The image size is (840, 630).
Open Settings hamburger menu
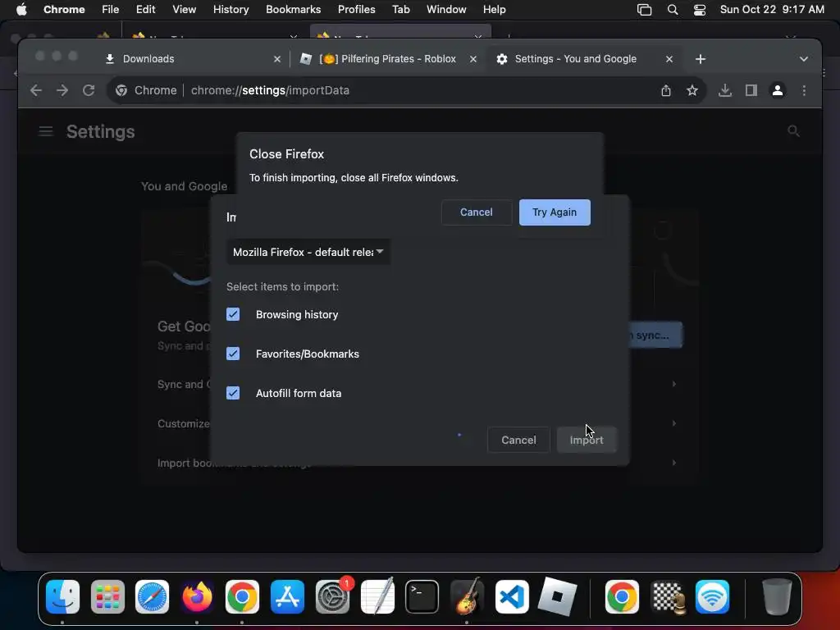pos(46,131)
